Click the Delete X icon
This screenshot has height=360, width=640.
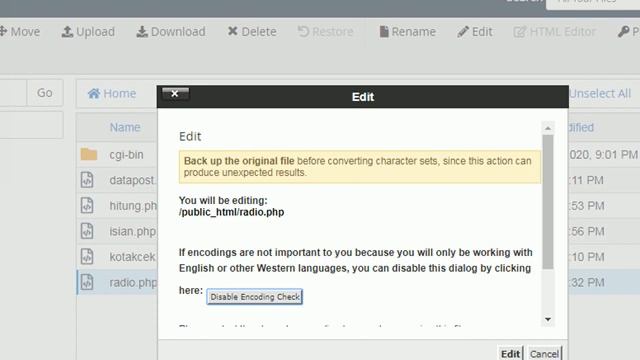coord(233,31)
